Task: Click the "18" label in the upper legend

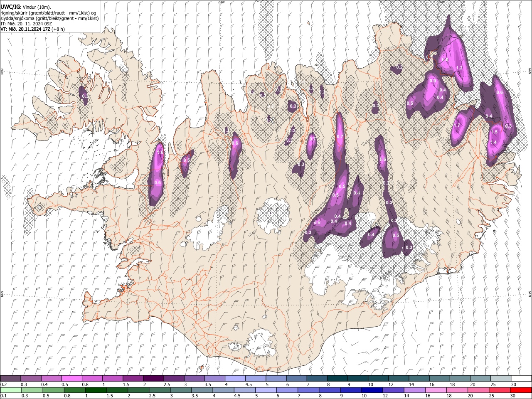Action: (x=452, y=384)
